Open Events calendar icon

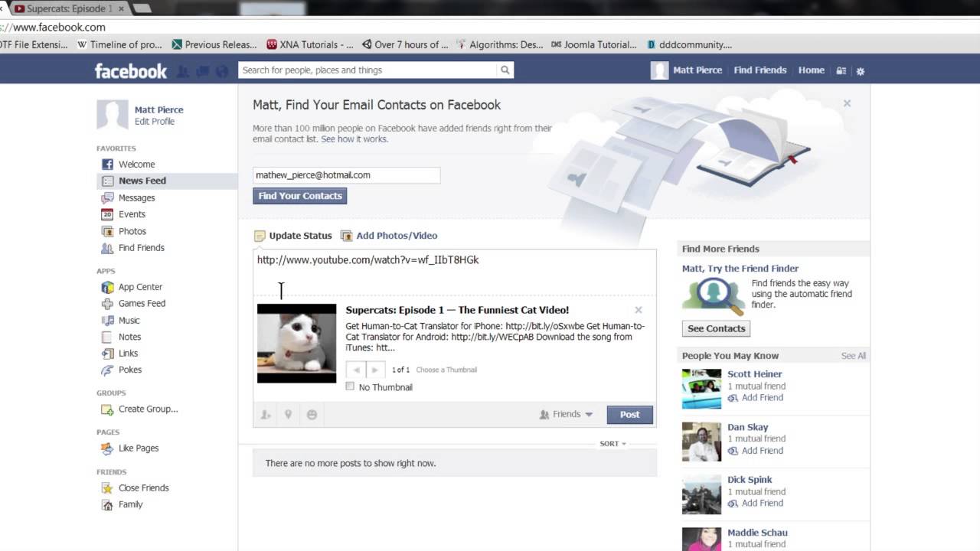pyautogui.click(x=107, y=214)
